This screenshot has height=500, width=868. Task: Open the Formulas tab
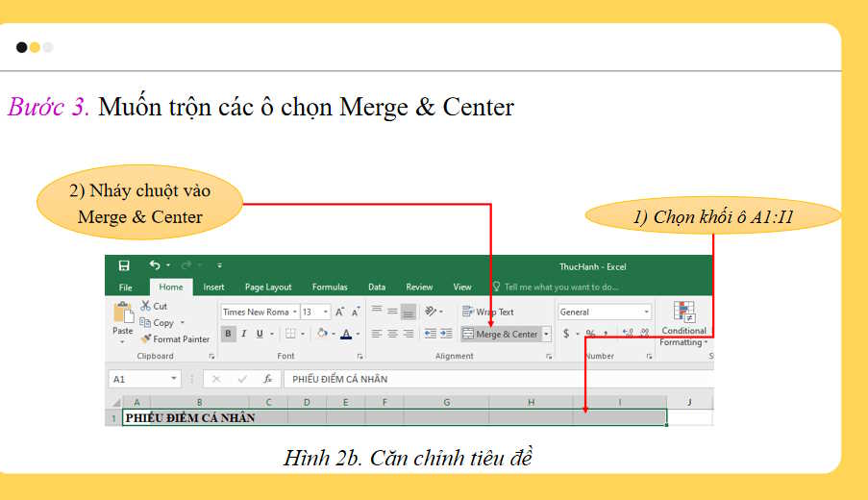330,287
